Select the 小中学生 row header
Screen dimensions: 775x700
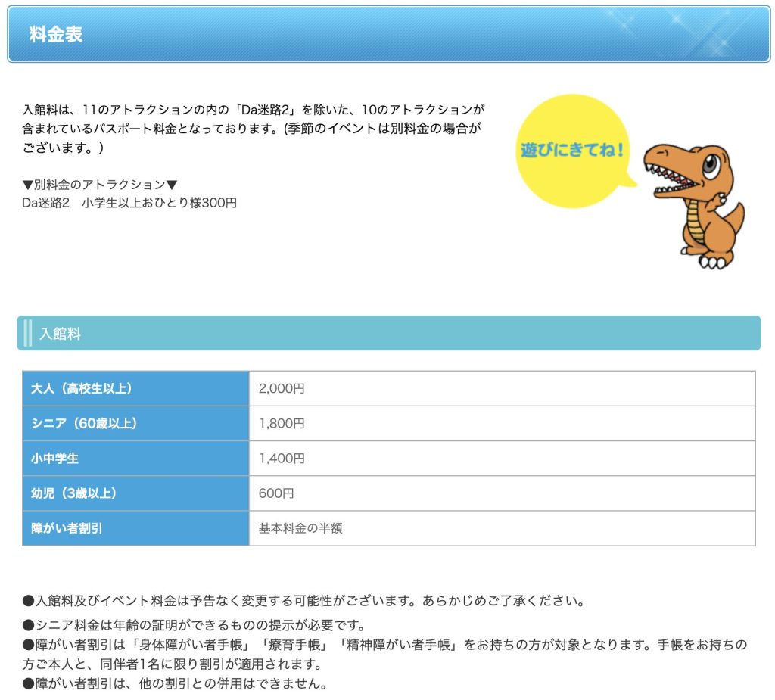(x=54, y=459)
